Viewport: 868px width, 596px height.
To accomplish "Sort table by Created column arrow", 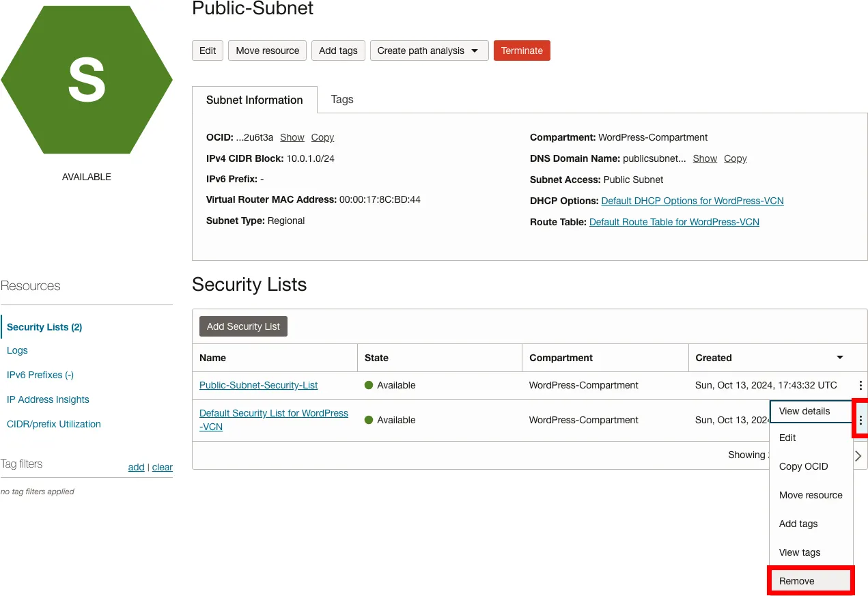I will click(840, 358).
